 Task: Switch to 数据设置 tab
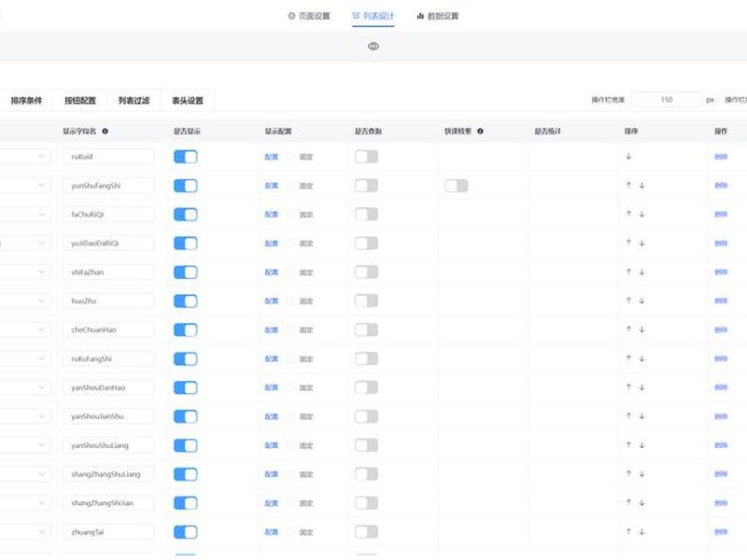point(438,16)
